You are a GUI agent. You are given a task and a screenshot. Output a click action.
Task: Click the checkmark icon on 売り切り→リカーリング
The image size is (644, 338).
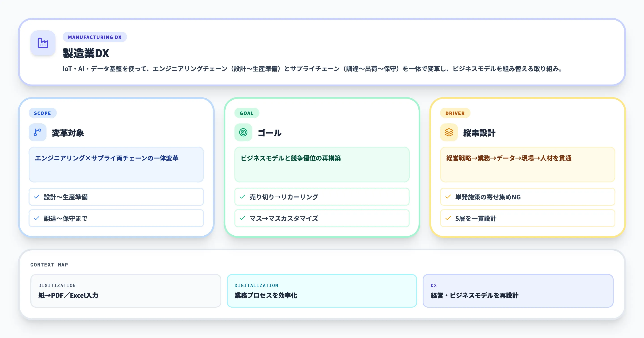point(242,197)
